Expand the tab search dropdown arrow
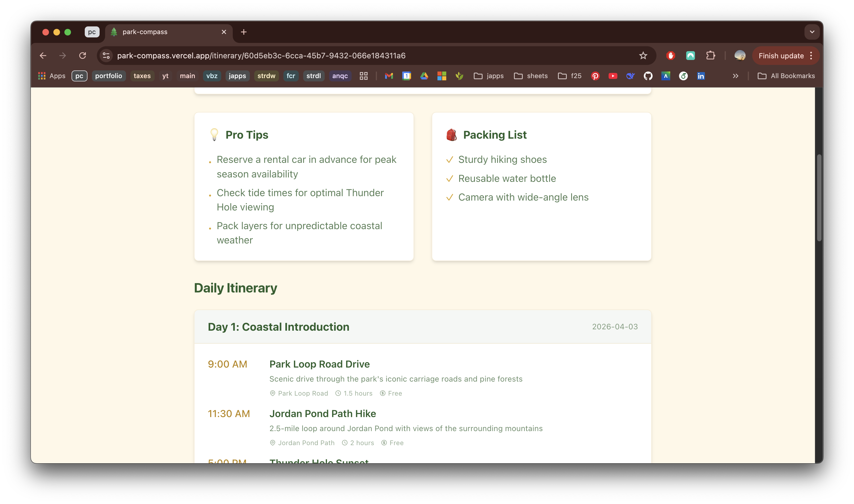The height and width of the screenshot is (504, 854). pos(812,32)
